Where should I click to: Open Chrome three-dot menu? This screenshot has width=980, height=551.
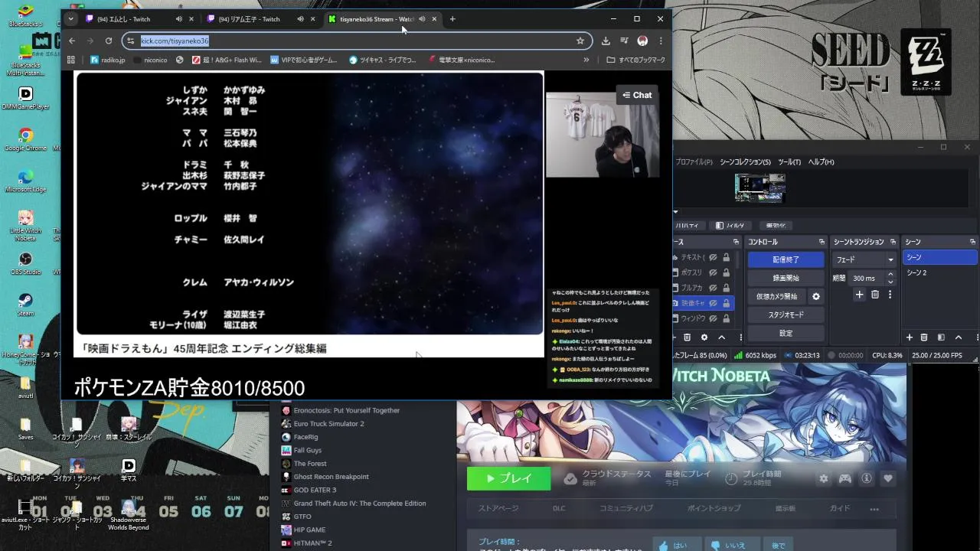click(661, 41)
